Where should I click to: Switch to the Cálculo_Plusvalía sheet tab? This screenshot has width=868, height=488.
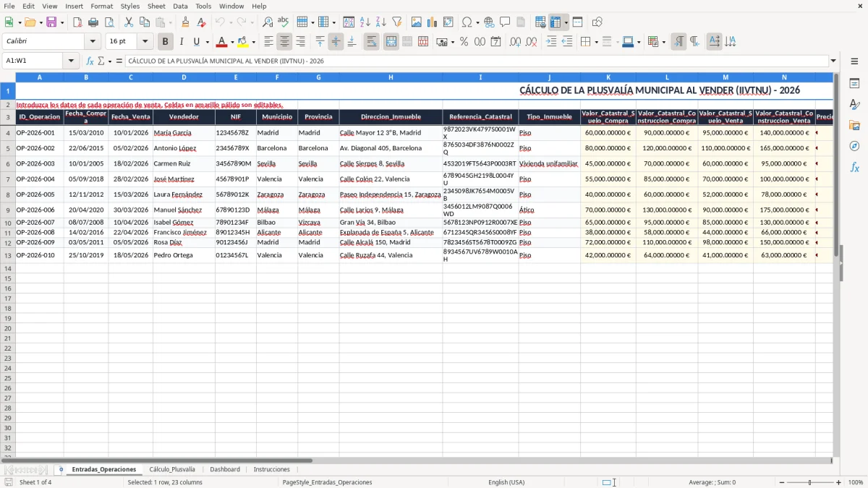tap(172, 469)
